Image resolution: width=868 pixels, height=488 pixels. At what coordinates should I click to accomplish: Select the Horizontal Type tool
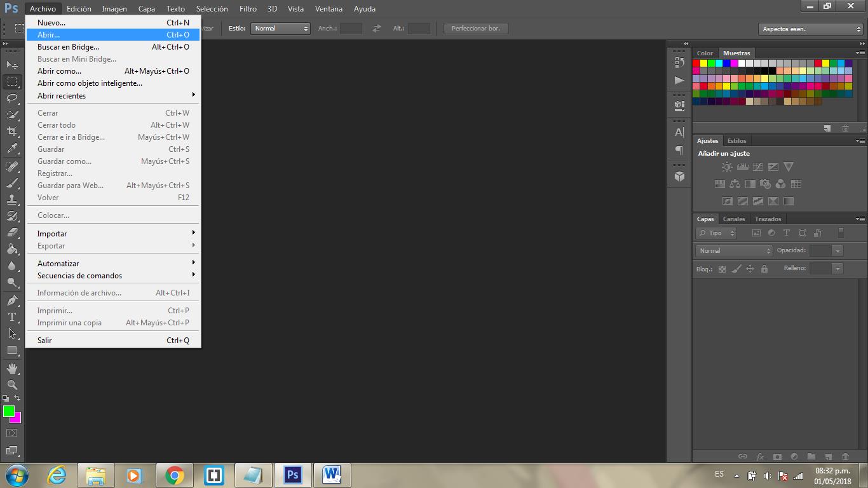[x=12, y=316]
